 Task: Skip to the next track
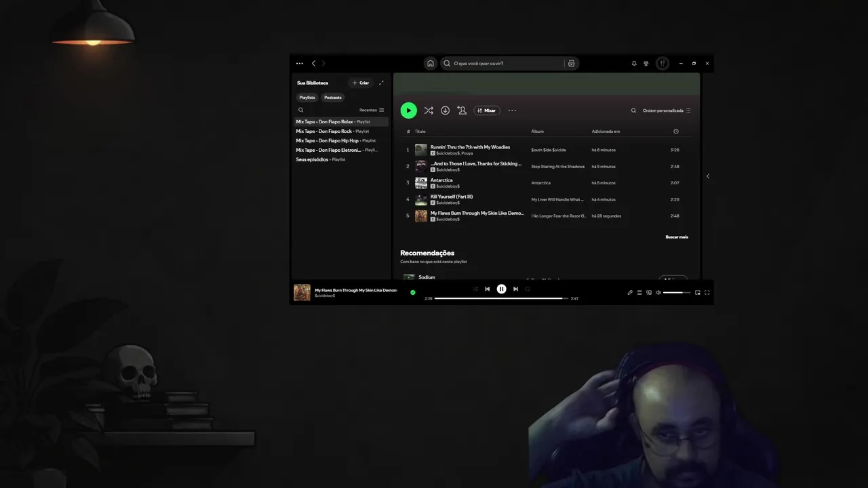coord(515,289)
